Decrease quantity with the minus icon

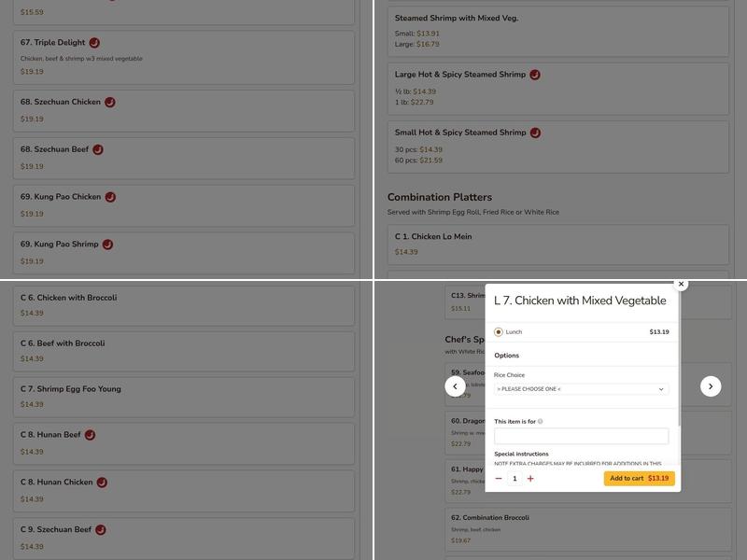coord(499,479)
